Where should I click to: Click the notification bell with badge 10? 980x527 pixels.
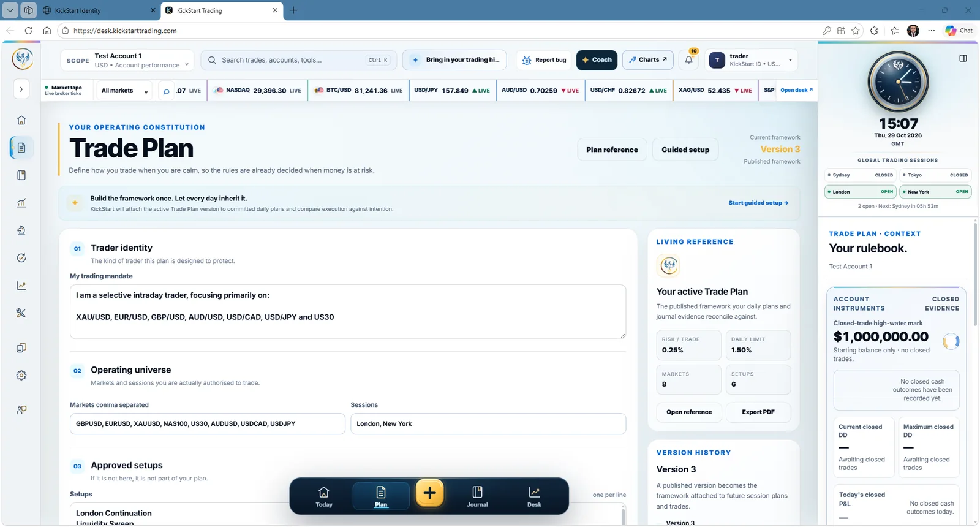click(x=689, y=60)
